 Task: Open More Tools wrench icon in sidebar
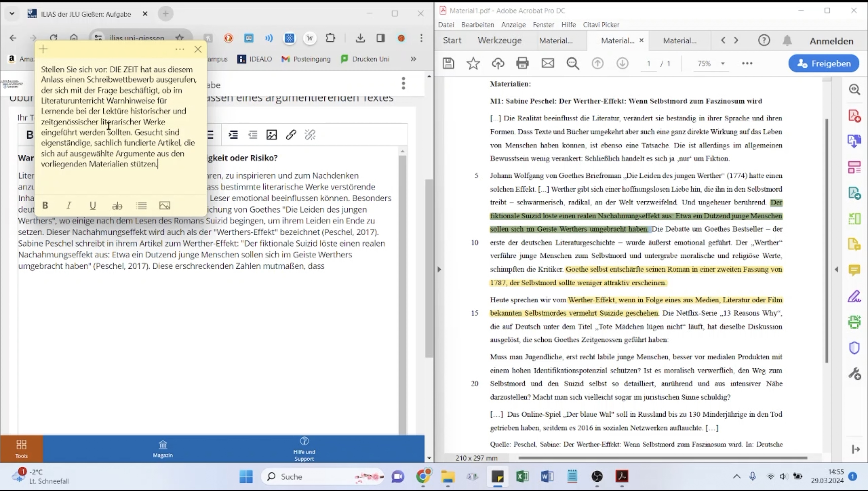tap(854, 374)
